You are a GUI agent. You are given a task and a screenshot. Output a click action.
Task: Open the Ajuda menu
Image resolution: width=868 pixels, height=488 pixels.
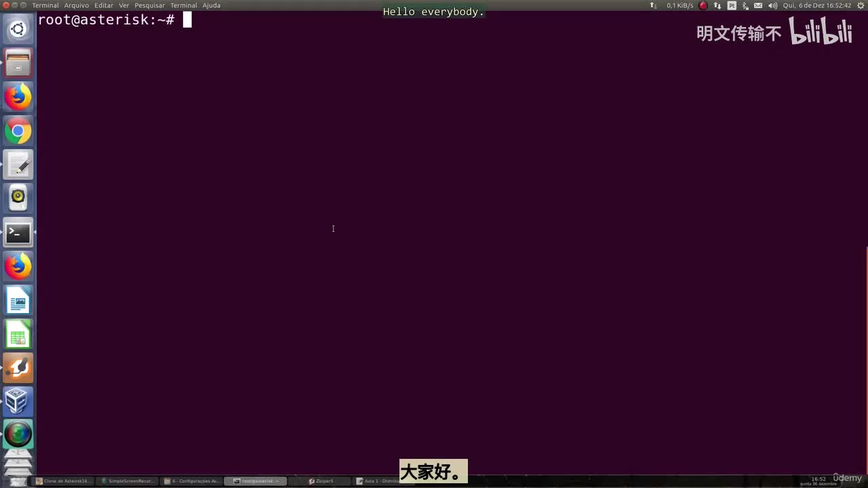(x=212, y=5)
